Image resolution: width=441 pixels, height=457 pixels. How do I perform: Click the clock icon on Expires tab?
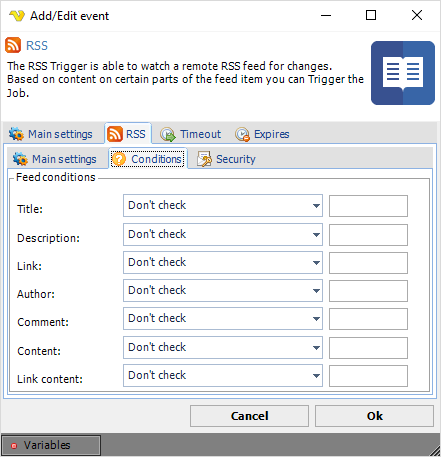tap(242, 134)
